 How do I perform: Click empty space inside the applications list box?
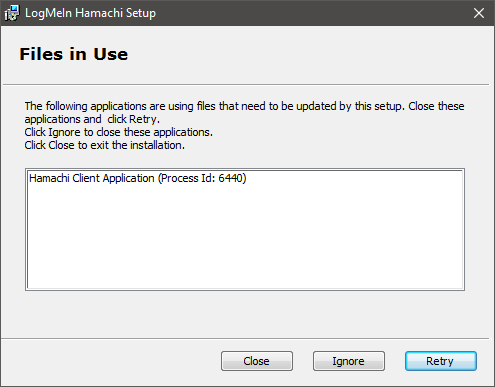[x=245, y=240]
